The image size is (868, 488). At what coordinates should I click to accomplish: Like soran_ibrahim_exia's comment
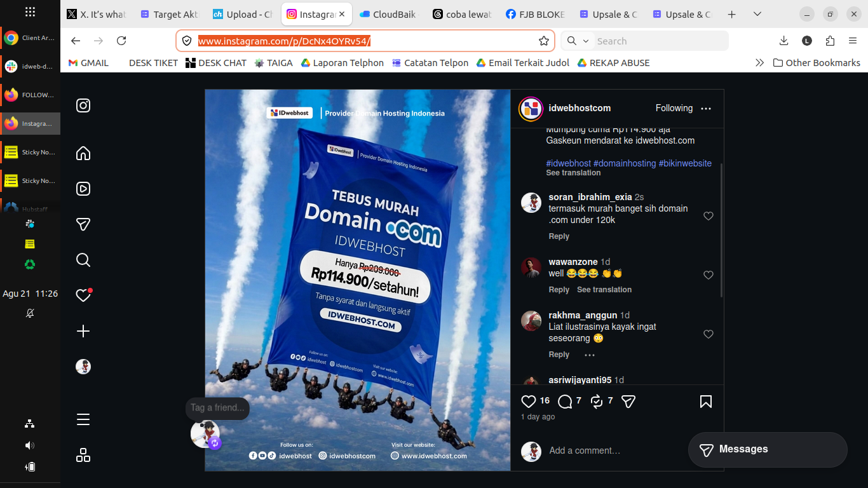tap(709, 216)
